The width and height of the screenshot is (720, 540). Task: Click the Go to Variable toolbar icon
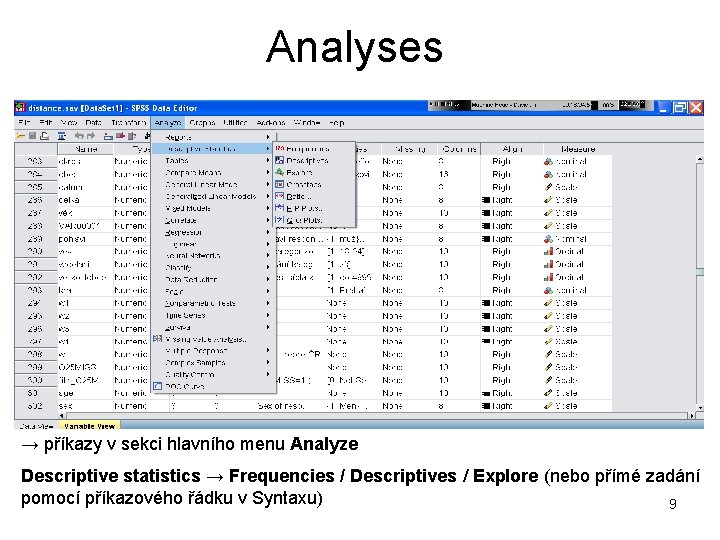coord(120,136)
